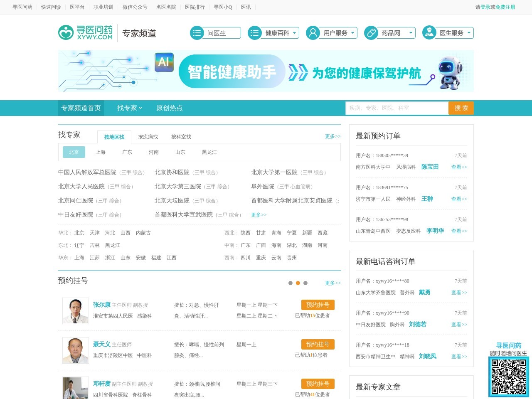Open the 健康百科 dropdown arrow
This screenshot has height=399, width=532.
click(x=295, y=32)
